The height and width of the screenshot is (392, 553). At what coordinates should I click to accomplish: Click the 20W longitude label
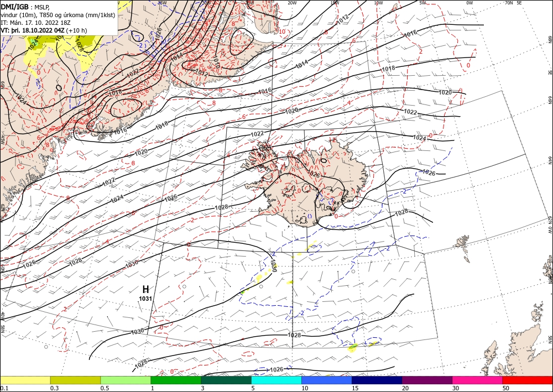pyautogui.click(x=291, y=3)
